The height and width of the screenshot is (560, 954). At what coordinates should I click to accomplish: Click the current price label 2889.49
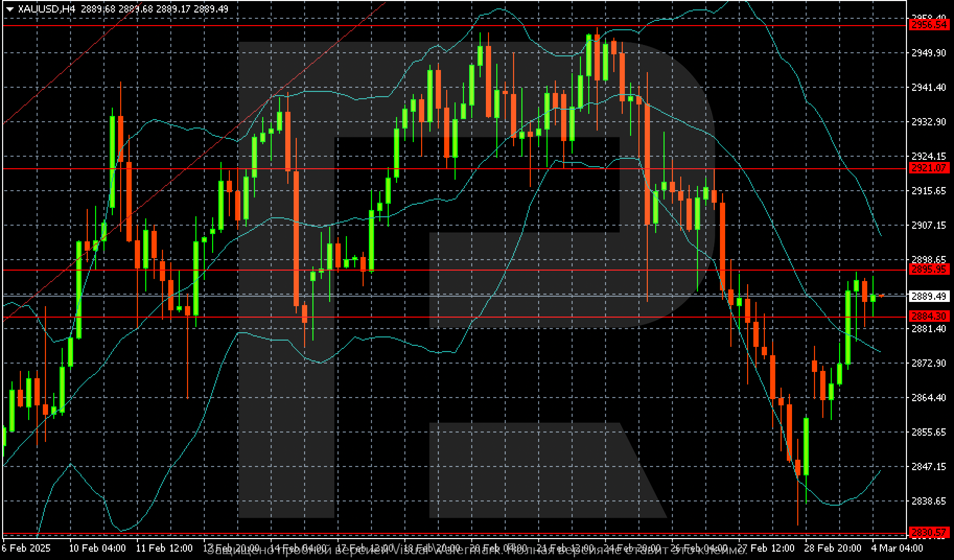click(x=928, y=296)
